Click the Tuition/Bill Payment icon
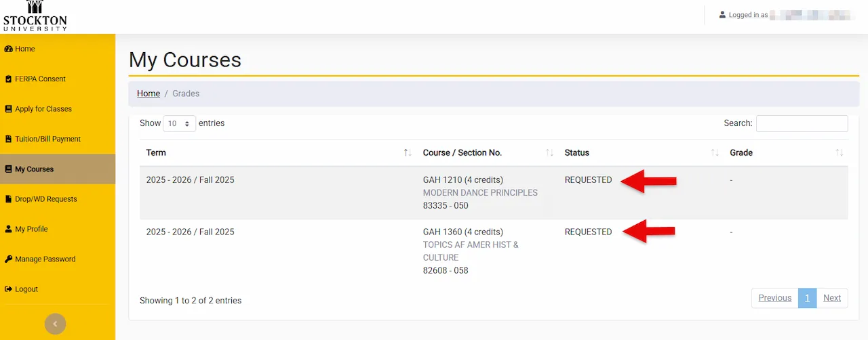Viewport: 868px width, 340px height. [9, 139]
